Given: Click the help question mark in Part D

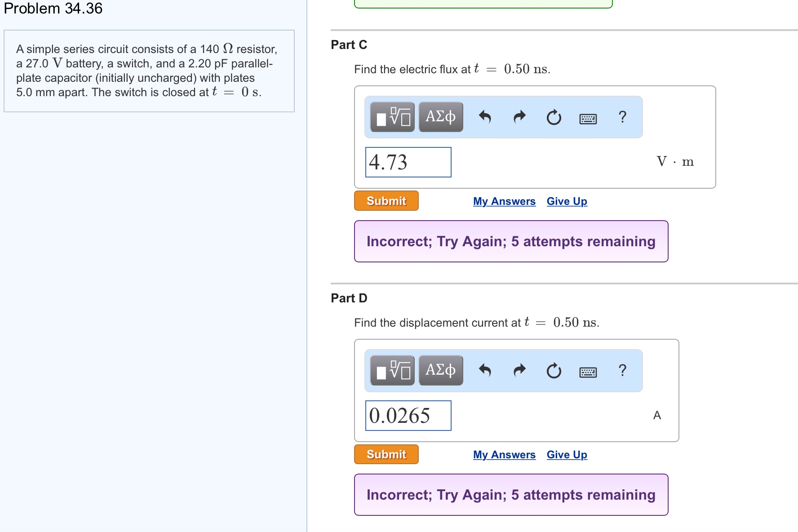Looking at the screenshot, I should tap(622, 371).
